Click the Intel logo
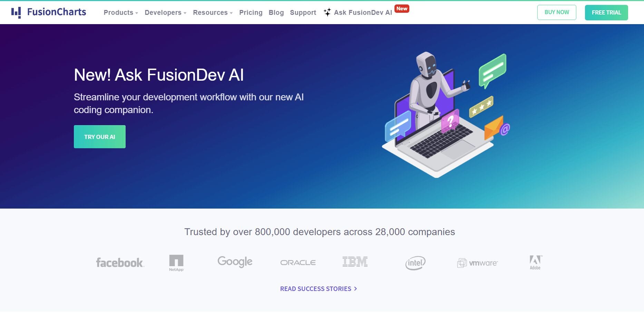The height and width of the screenshot is (322, 644). (415, 263)
